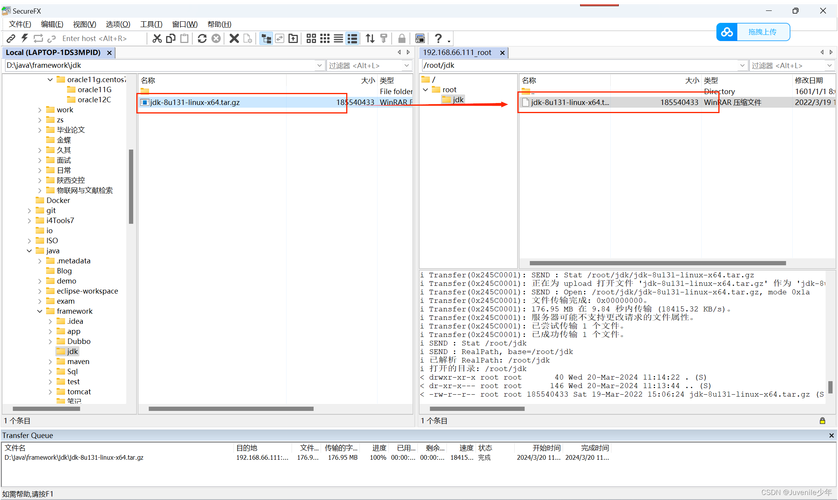Screen dimensions: 838x500
Task: Click the Cut scissors icon
Action: (x=157, y=38)
